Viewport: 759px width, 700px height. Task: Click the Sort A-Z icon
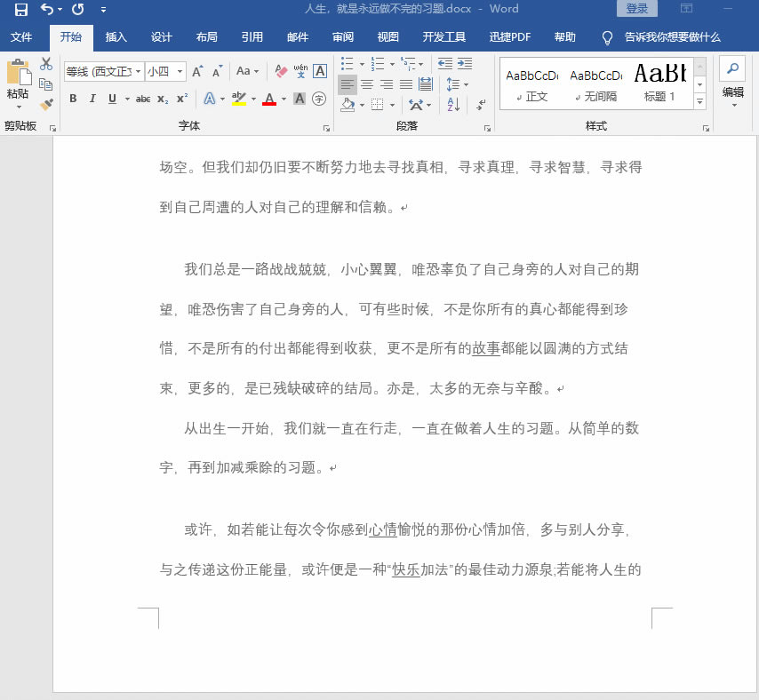[x=453, y=105]
